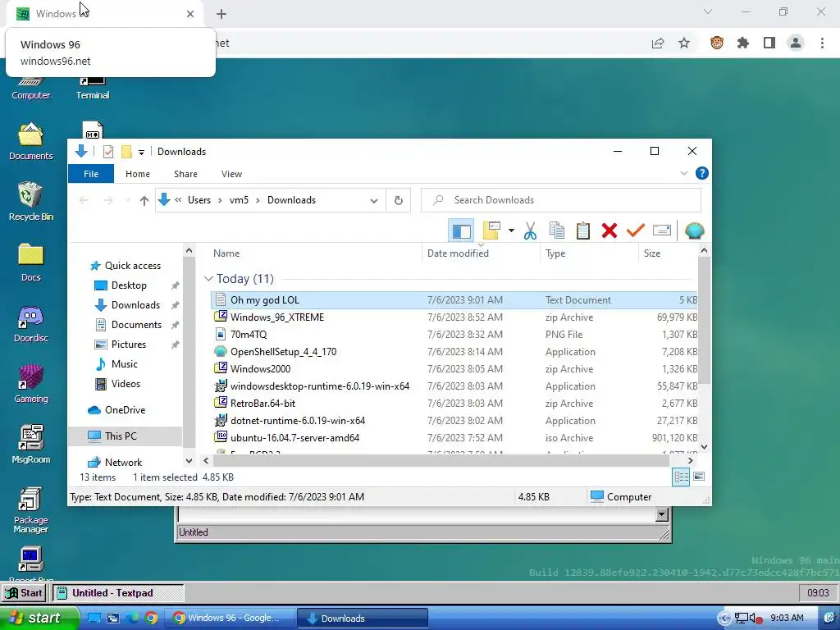840x630 pixels.
Task: Click the file list vertical scrollbar
Action: pos(704,321)
